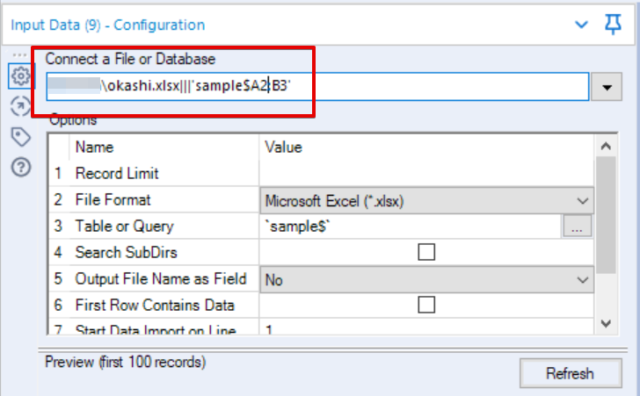Open the file connection dropdown arrow
The image size is (640, 396).
point(607,87)
